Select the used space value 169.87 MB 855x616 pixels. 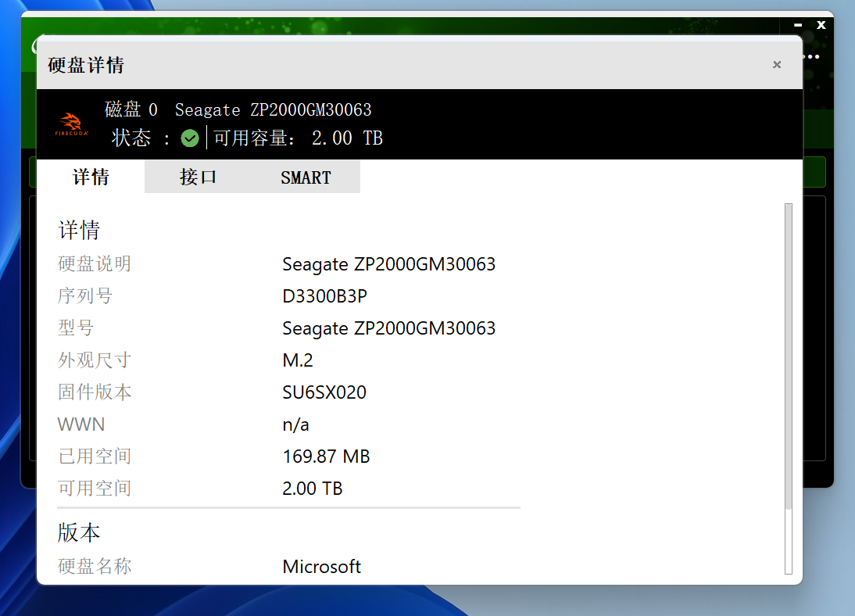(x=326, y=456)
